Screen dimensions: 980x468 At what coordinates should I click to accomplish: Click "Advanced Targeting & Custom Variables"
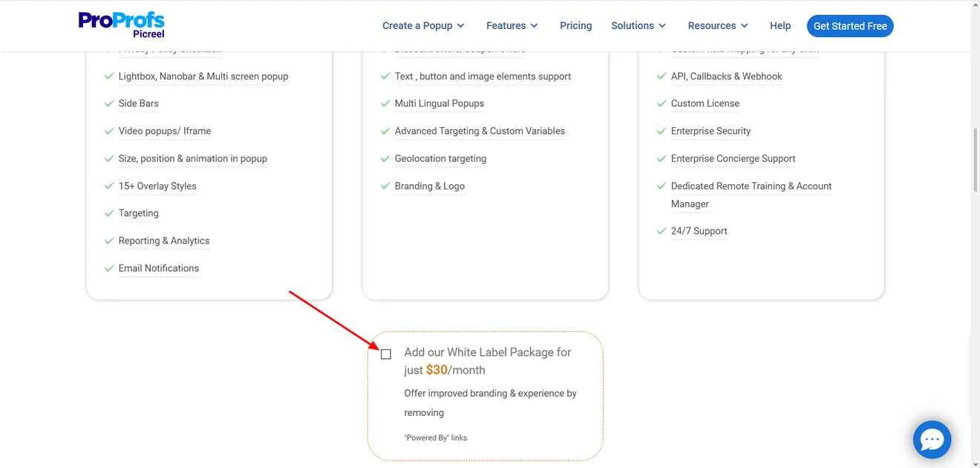480,131
